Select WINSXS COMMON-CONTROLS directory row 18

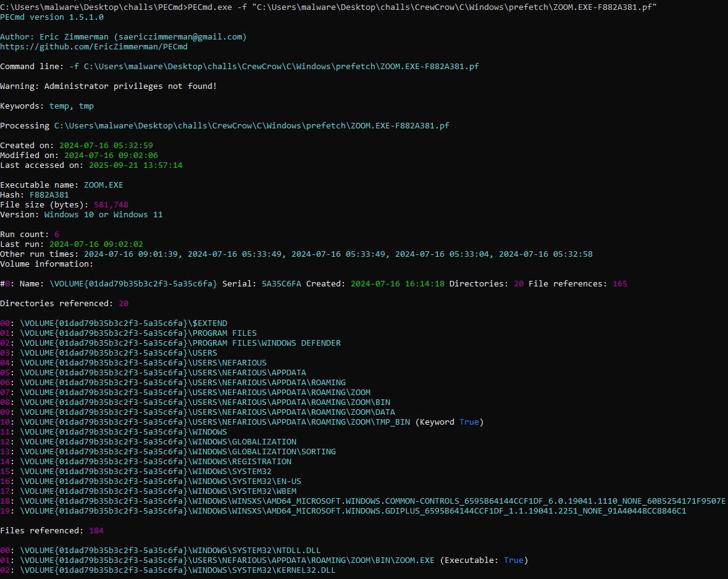click(362, 501)
